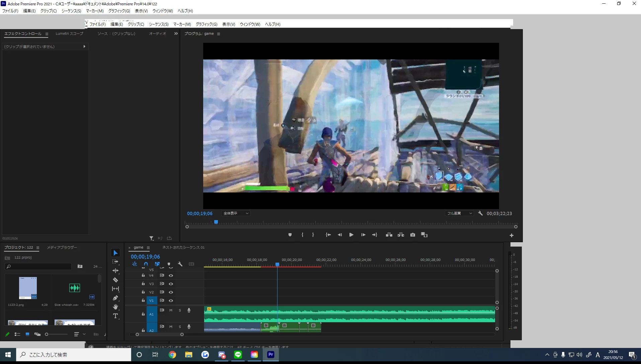Click the filter icon in Effect Controls
Viewport: 641px width, 364px height.
pyautogui.click(x=152, y=238)
